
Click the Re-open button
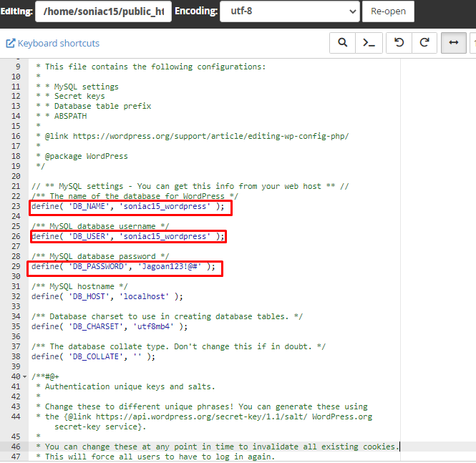point(388,11)
